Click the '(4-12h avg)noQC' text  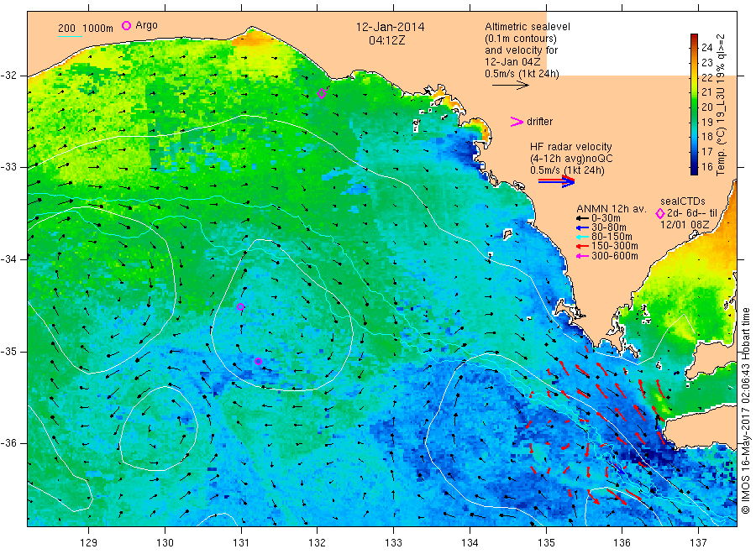point(571,159)
